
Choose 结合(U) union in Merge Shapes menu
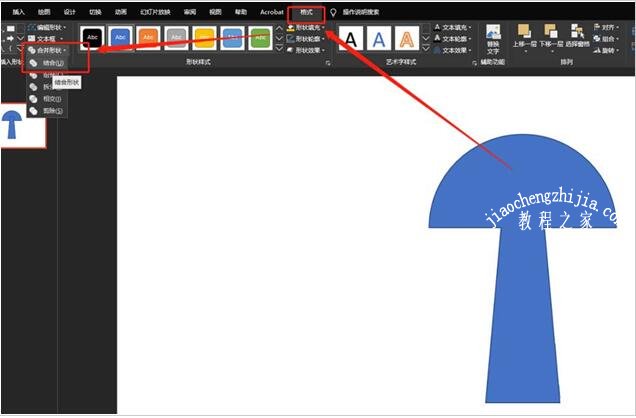48,63
